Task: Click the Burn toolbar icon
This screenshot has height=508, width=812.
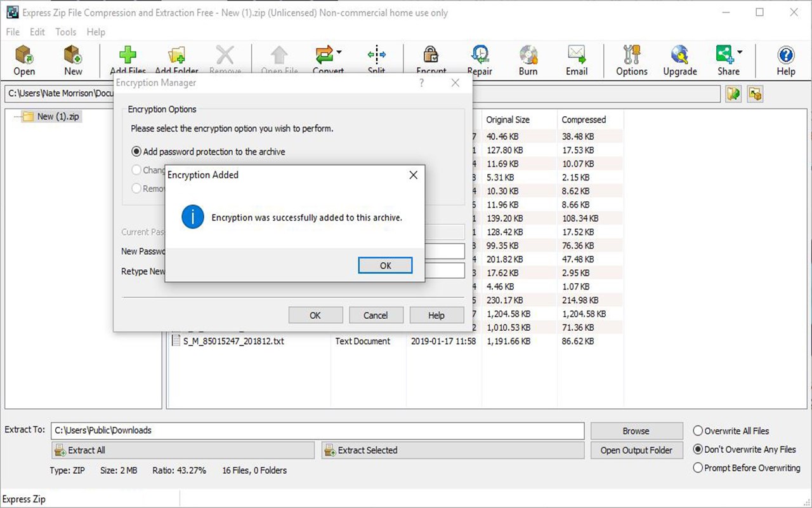Action: [x=528, y=60]
